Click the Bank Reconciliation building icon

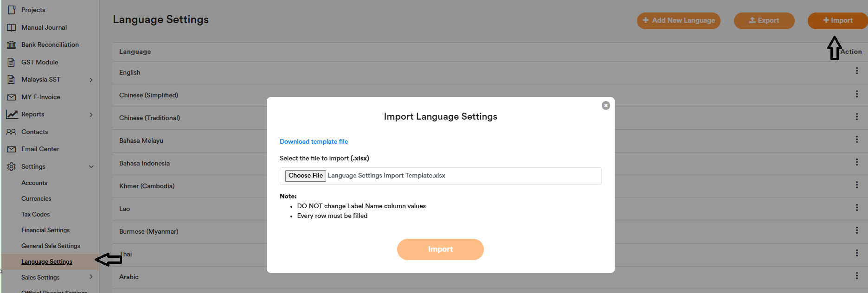[12, 45]
